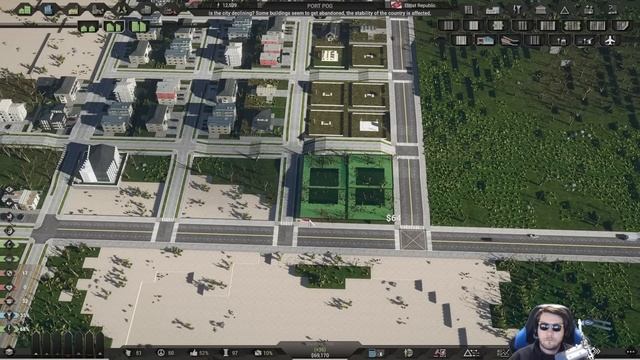The width and height of the screenshot is (640, 360).
Task: Pick the red zoning icon in the top-left hexagon row
Action: tap(170, 9)
